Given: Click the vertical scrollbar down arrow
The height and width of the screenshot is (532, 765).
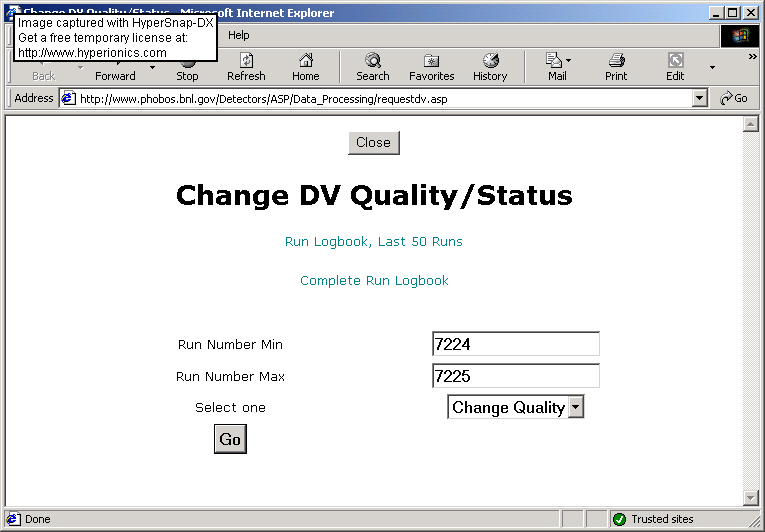Looking at the screenshot, I should pyautogui.click(x=750, y=497).
